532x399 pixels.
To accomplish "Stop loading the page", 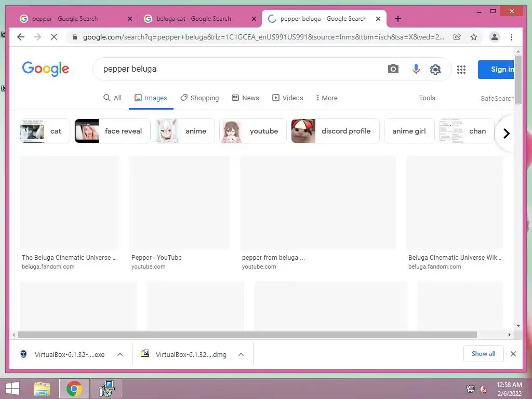I will [x=54, y=37].
